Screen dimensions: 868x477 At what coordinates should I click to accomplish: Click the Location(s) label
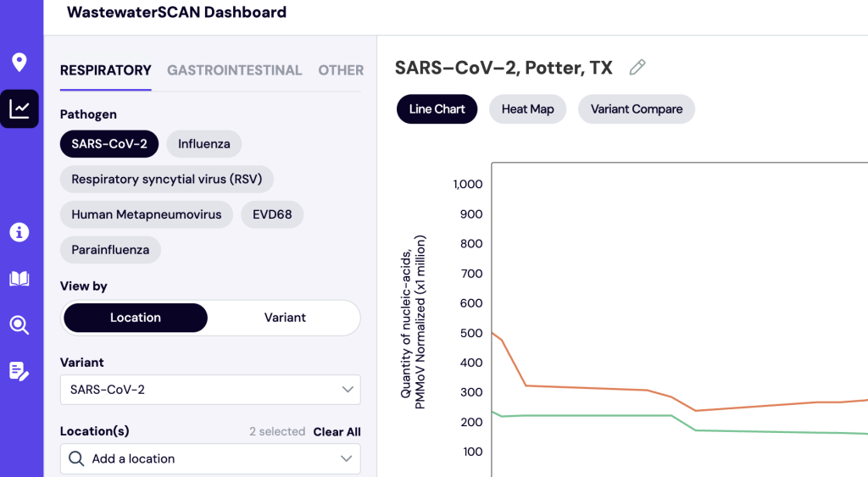coord(94,431)
